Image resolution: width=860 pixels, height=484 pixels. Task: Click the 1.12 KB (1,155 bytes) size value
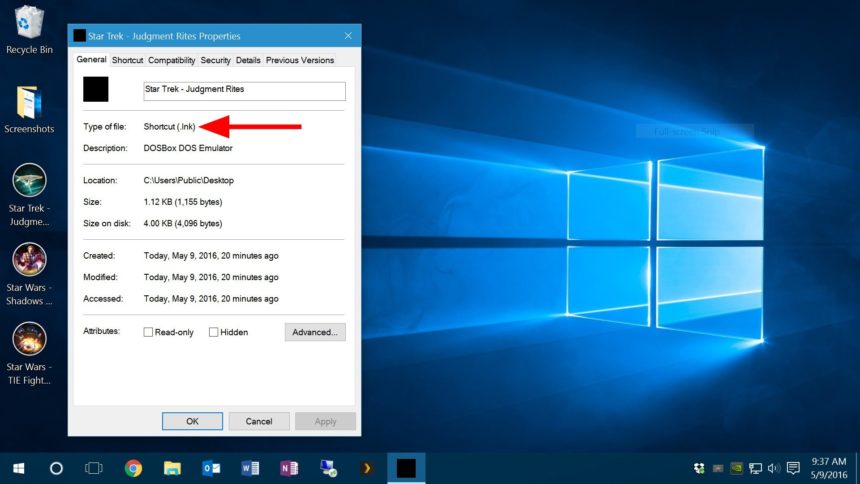tap(183, 202)
